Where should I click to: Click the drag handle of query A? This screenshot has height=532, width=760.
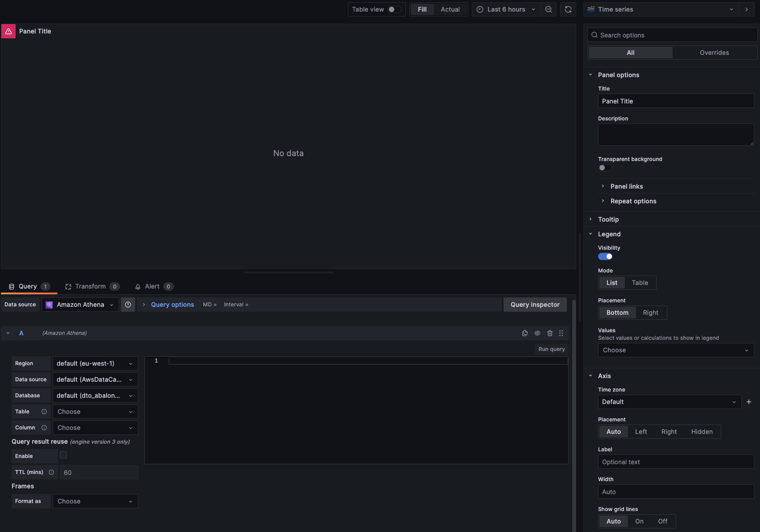point(561,333)
